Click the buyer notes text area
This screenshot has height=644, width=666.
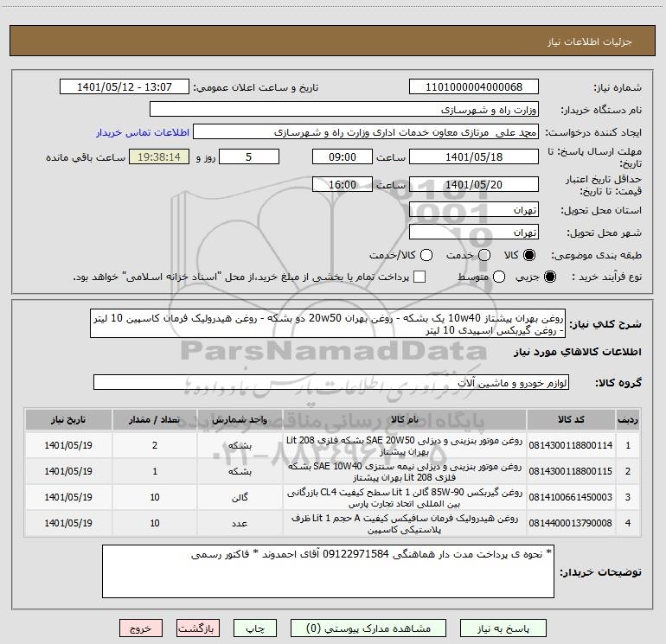coord(329,571)
